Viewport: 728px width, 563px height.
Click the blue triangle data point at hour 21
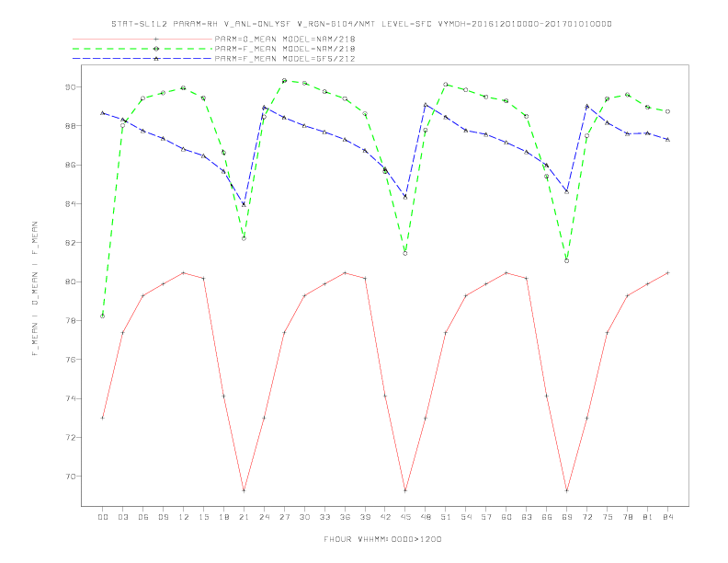point(244,204)
